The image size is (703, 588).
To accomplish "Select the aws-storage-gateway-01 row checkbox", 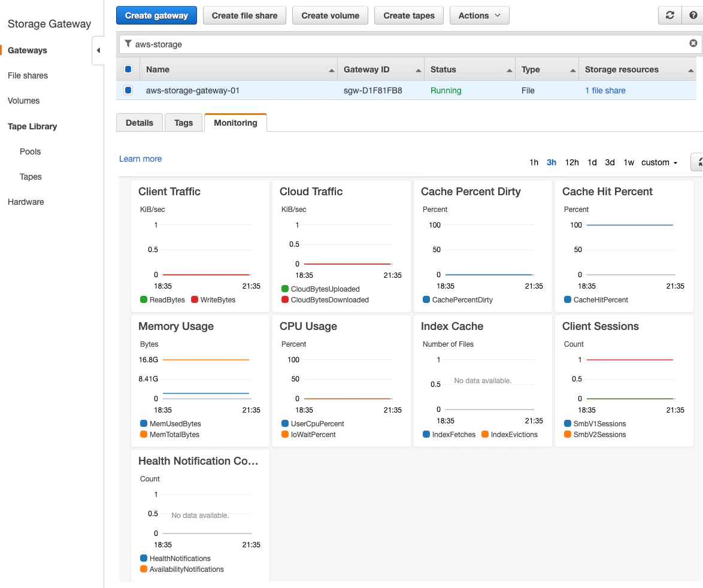I will click(128, 90).
